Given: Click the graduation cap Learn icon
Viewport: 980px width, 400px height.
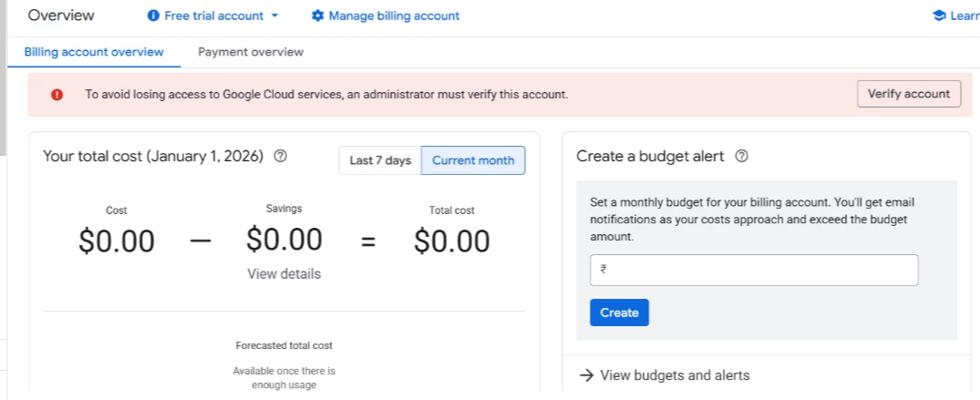Looking at the screenshot, I should 939,15.
